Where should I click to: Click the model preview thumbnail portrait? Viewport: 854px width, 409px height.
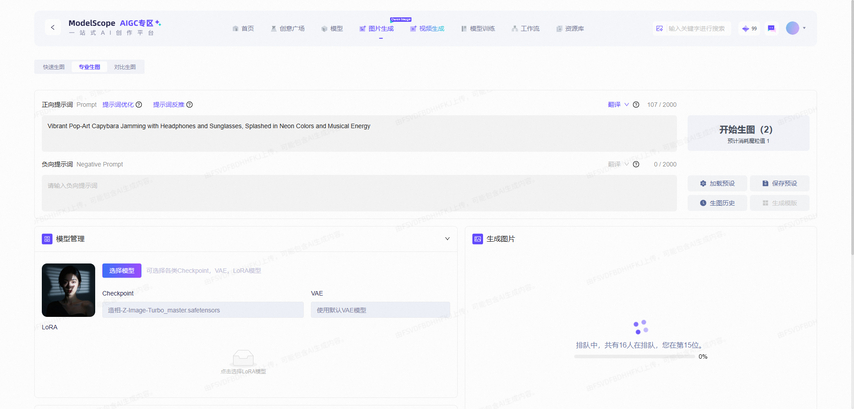[x=69, y=290]
